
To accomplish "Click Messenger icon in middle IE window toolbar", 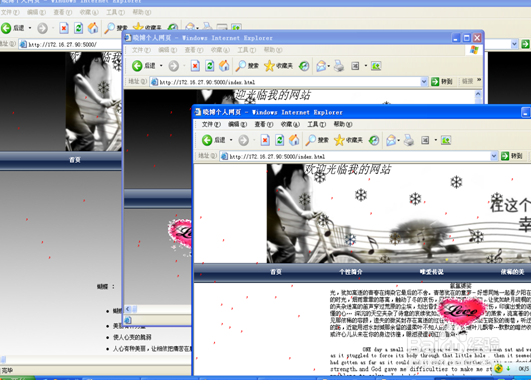I will coord(376,65).
